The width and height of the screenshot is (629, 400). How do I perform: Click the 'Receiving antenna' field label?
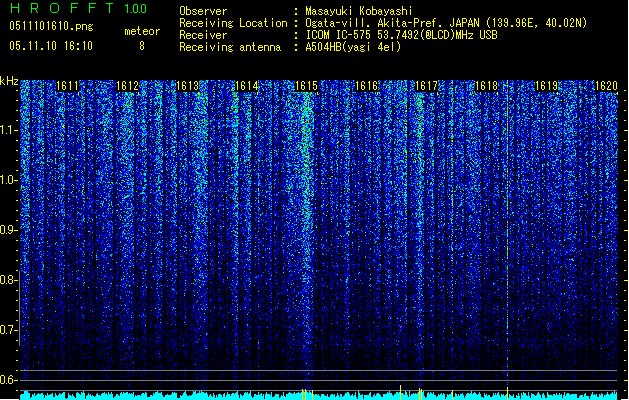tap(230, 47)
